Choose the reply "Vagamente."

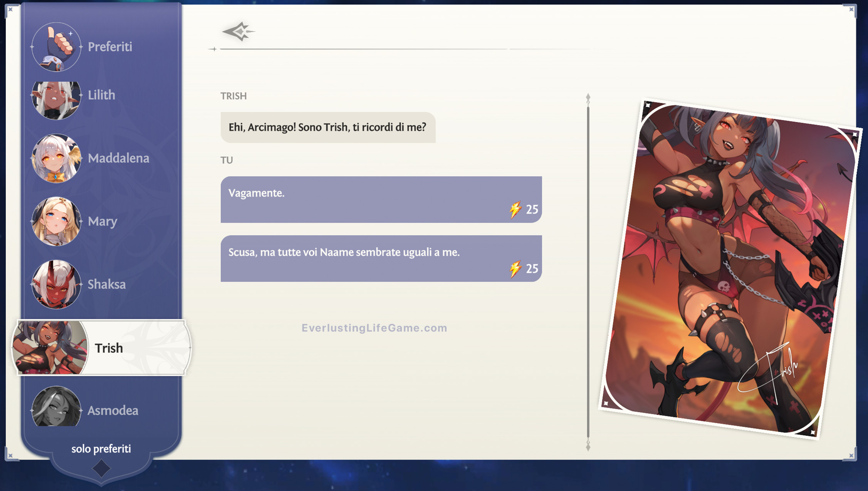(x=381, y=199)
